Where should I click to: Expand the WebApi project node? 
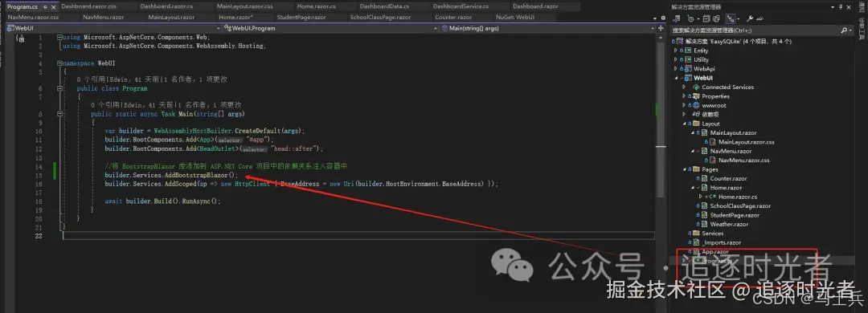coord(675,68)
